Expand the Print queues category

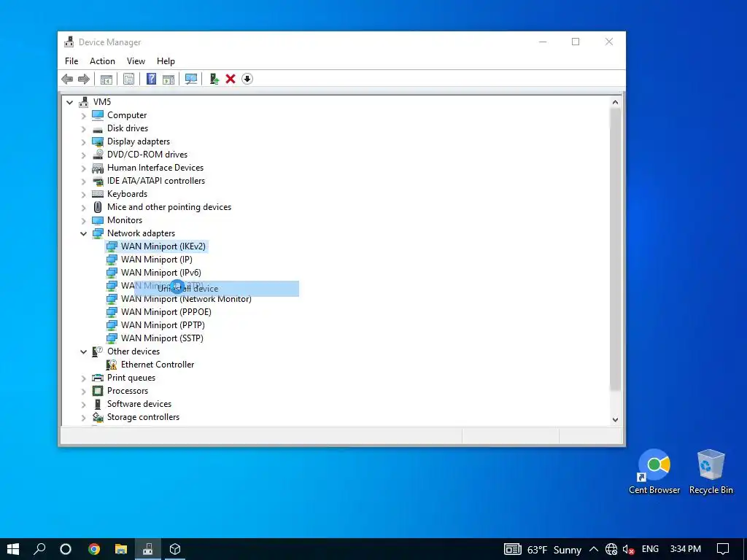click(x=83, y=378)
